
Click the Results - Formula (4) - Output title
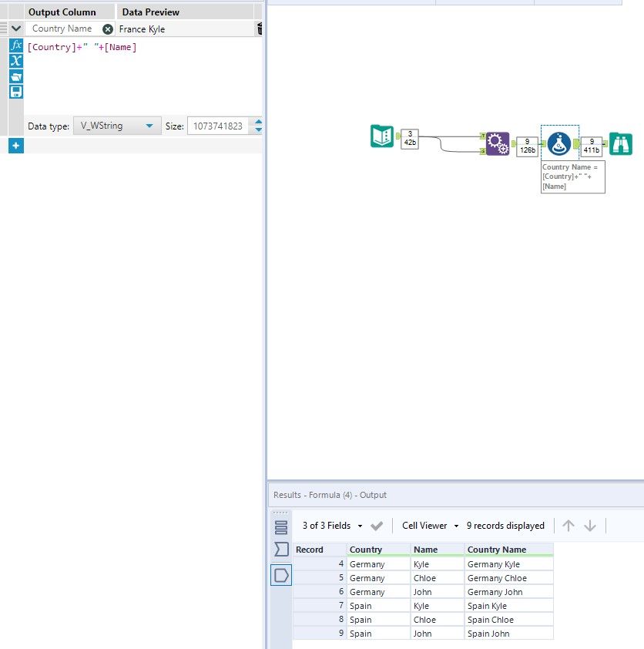330,495
